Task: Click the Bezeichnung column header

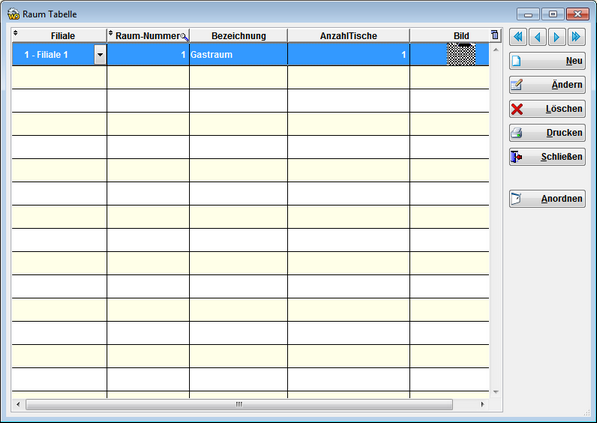Action: click(x=239, y=36)
